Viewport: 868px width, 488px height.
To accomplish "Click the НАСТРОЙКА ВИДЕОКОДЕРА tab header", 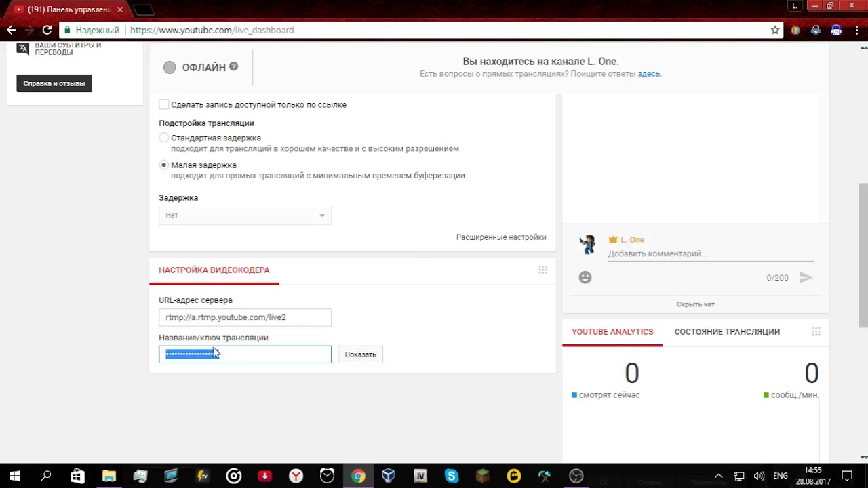I will click(214, 270).
